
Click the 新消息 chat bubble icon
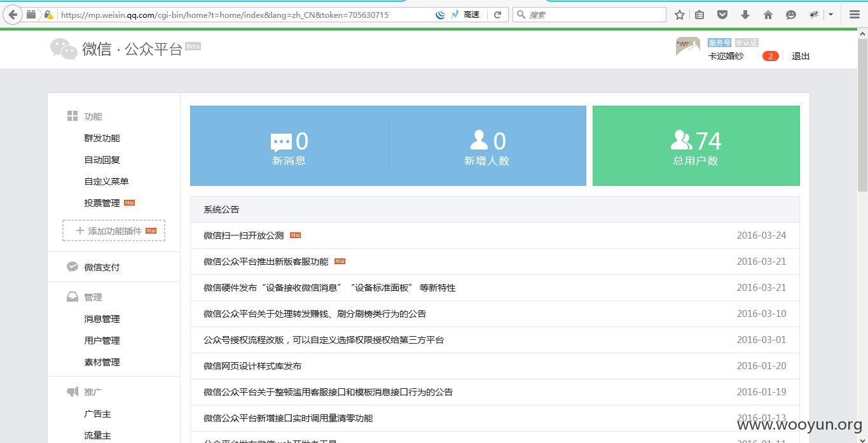(x=281, y=142)
